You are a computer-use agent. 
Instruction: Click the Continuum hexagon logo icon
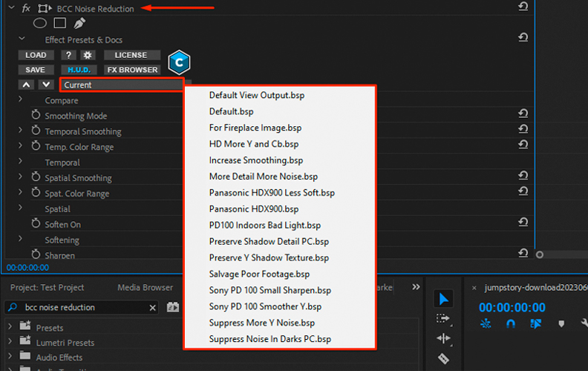179,62
